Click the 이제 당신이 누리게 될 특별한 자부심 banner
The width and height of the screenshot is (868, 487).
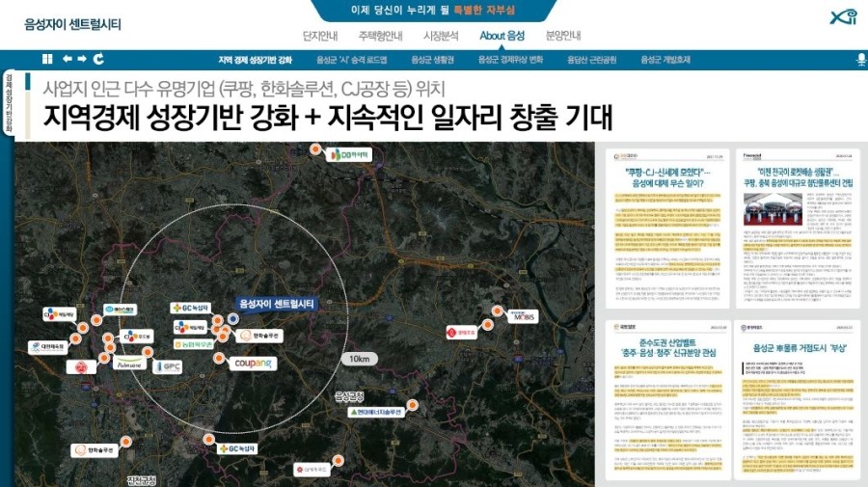click(x=433, y=10)
